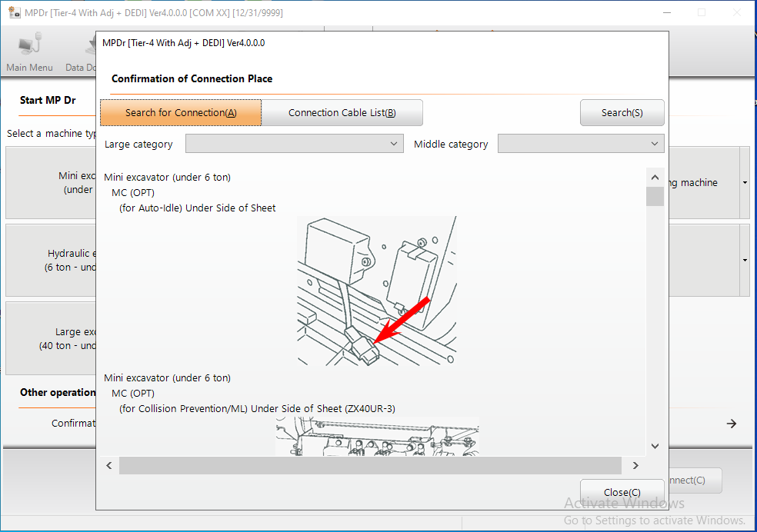Select the Hydraulic excavator machine type

coord(51,260)
